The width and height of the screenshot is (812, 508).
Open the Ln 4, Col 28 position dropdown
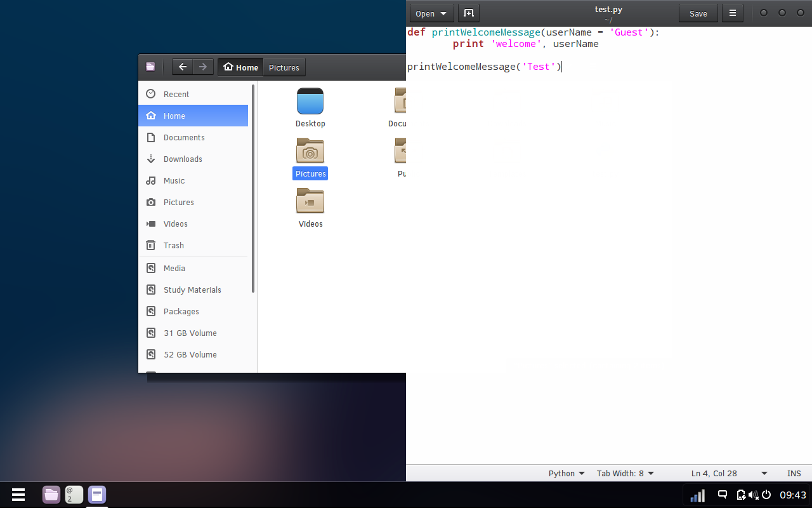pyautogui.click(x=730, y=473)
